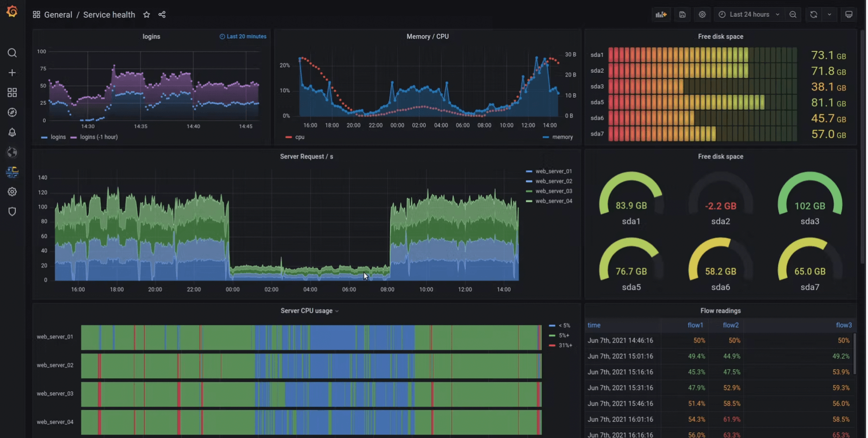The image size is (868, 438).
Task: Click the Add panel toolbar icon
Action: click(x=661, y=14)
